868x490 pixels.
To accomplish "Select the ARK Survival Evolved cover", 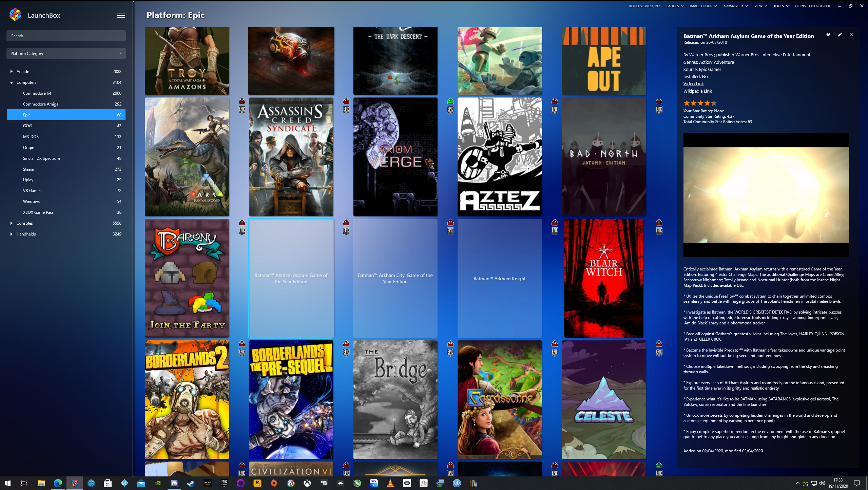I will point(187,157).
